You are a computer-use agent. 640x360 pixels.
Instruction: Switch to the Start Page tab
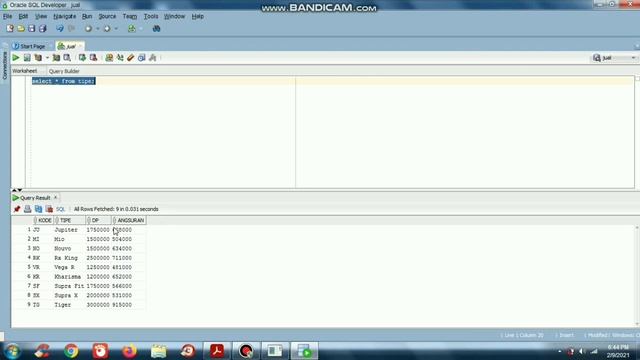29,46
